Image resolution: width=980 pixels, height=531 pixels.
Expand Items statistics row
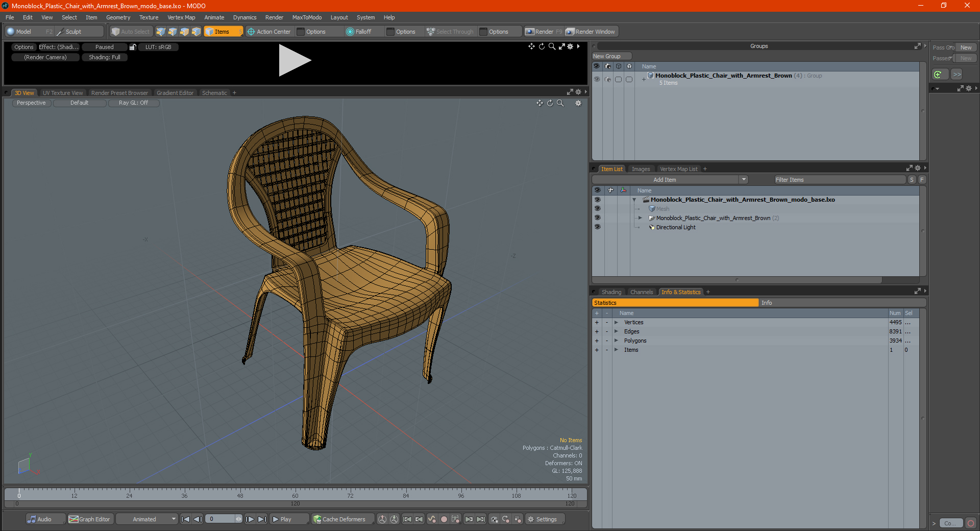(x=616, y=350)
